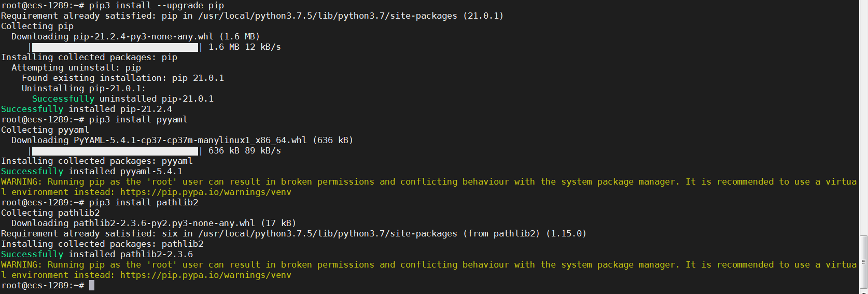Click 'Successfully installed pathlib2-2.3.6' line
Image resolution: width=868 pixels, height=294 pixels.
[x=97, y=255]
